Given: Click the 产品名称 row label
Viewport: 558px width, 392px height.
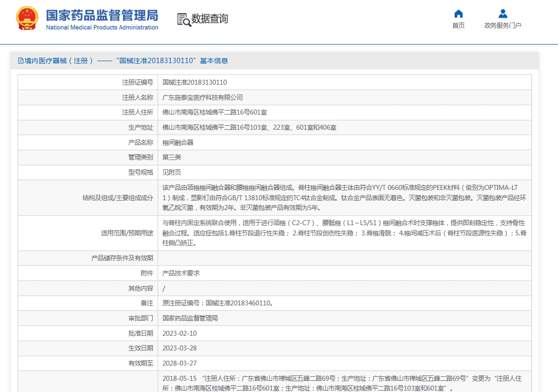Looking at the screenshot, I should [x=140, y=142].
